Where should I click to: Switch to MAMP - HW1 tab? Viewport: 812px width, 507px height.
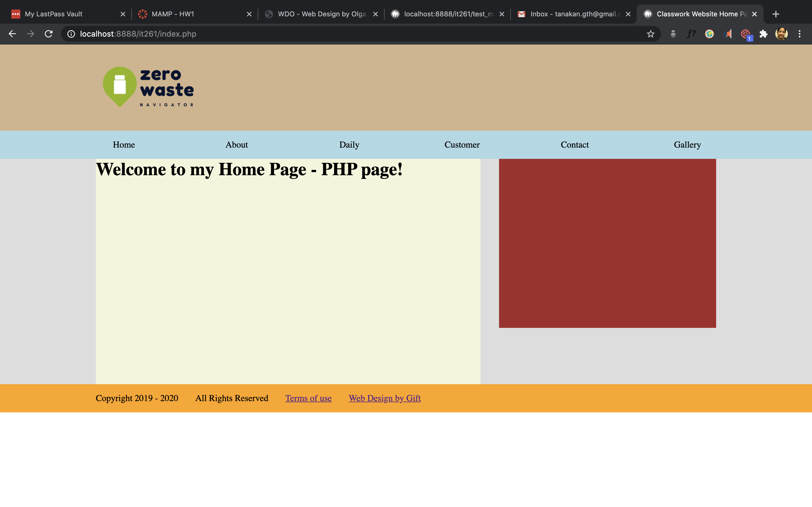[173, 14]
